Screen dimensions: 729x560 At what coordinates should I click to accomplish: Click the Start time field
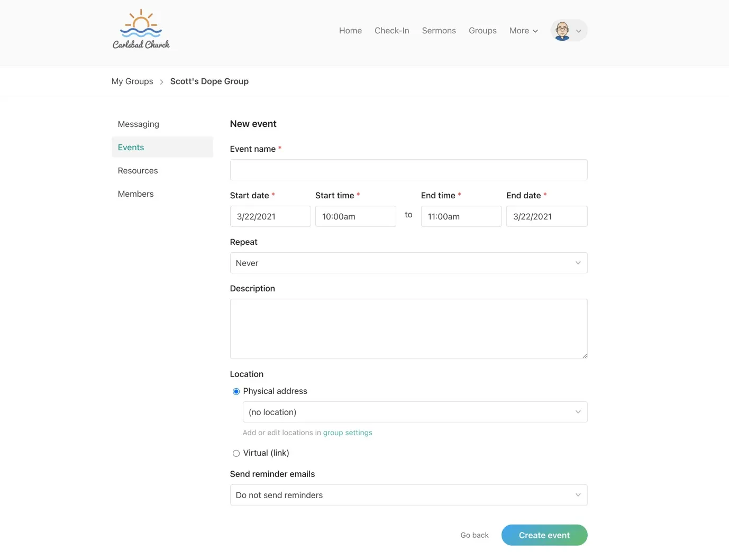pos(356,216)
